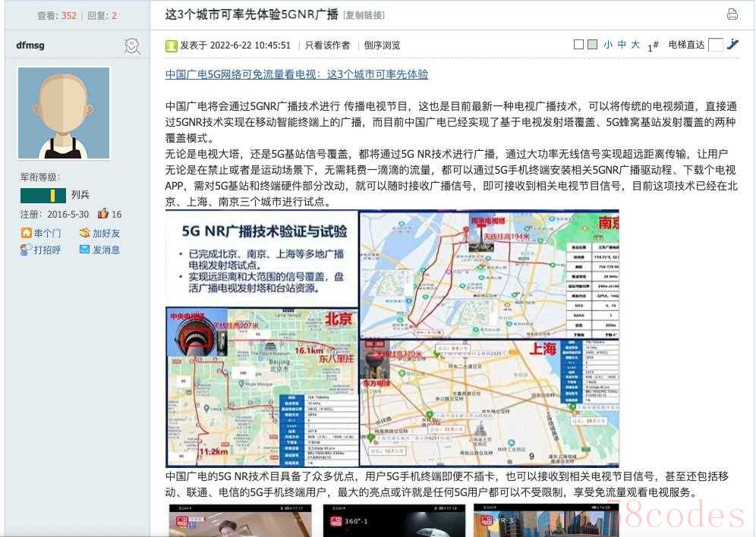Set font size to large 大
The width and height of the screenshot is (756, 537).
635,44
